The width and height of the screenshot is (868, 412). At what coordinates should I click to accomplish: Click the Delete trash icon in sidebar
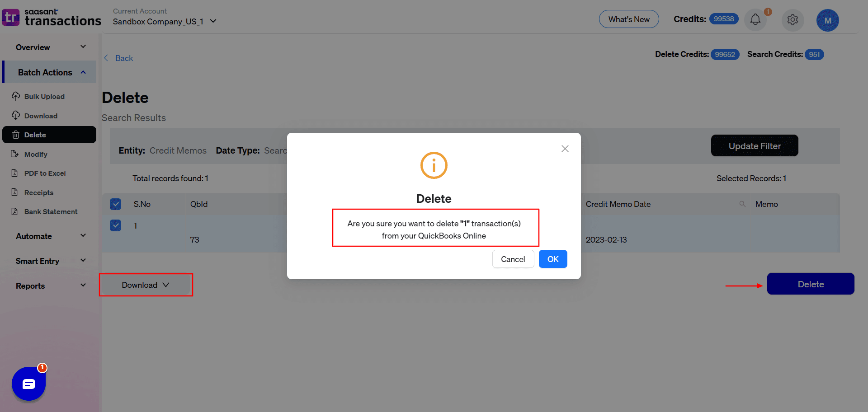(16, 135)
